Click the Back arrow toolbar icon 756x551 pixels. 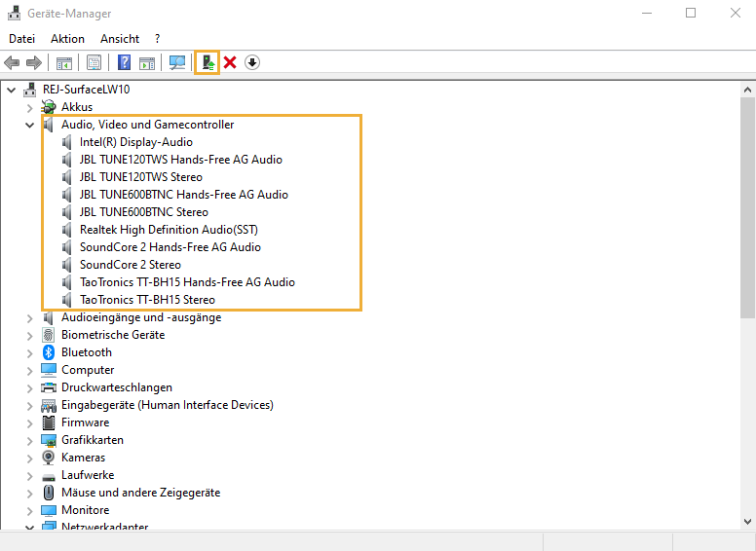point(12,62)
